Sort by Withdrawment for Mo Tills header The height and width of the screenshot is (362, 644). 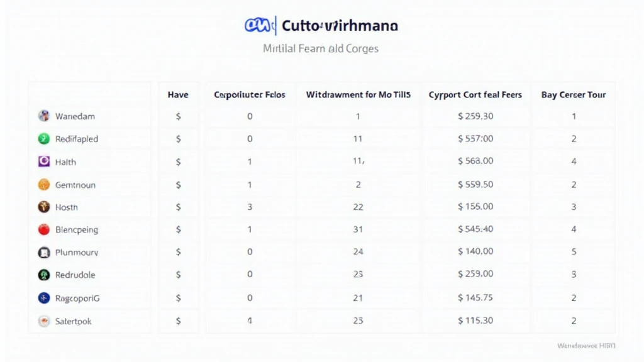[358, 95]
